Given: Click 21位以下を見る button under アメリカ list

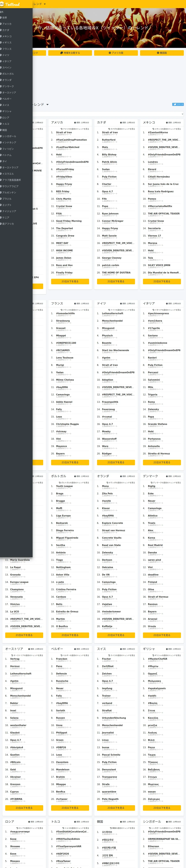Looking at the screenshot, I should click(70, 281).
